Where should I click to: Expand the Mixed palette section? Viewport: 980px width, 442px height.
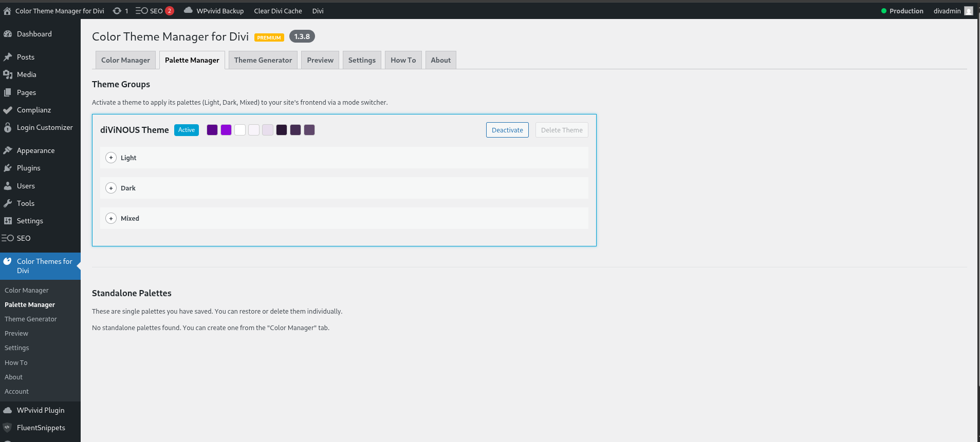point(111,218)
